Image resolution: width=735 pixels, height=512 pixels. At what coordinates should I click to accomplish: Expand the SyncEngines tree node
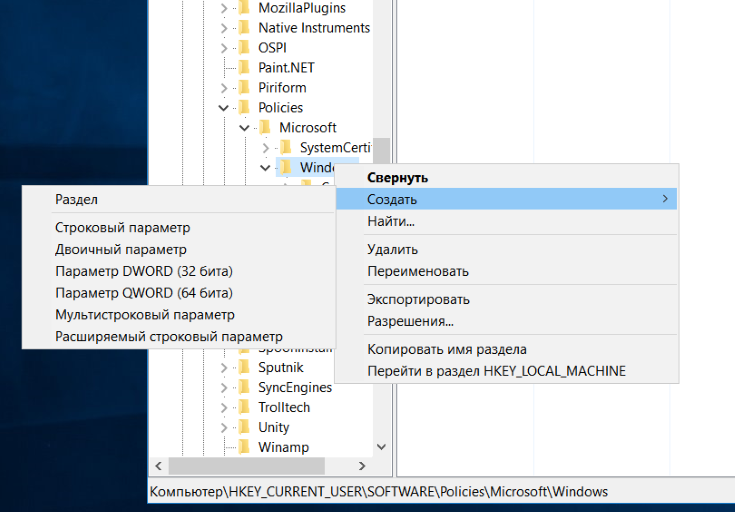[223, 387]
